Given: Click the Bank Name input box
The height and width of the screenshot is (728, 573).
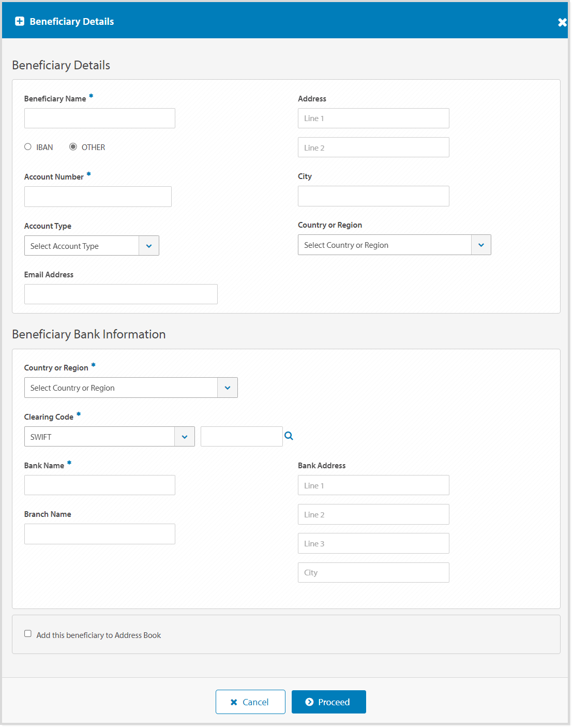Looking at the screenshot, I should (99, 485).
